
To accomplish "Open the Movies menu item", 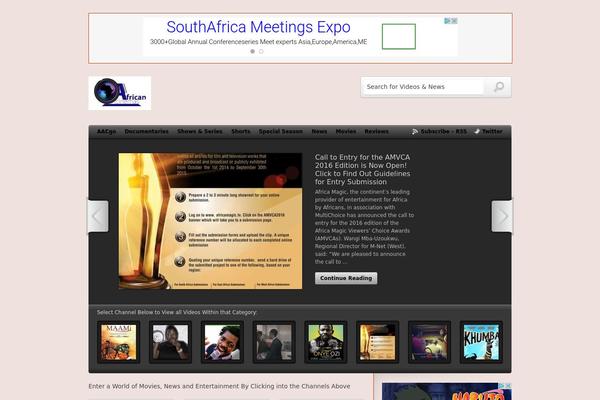I will click(x=346, y=131).
